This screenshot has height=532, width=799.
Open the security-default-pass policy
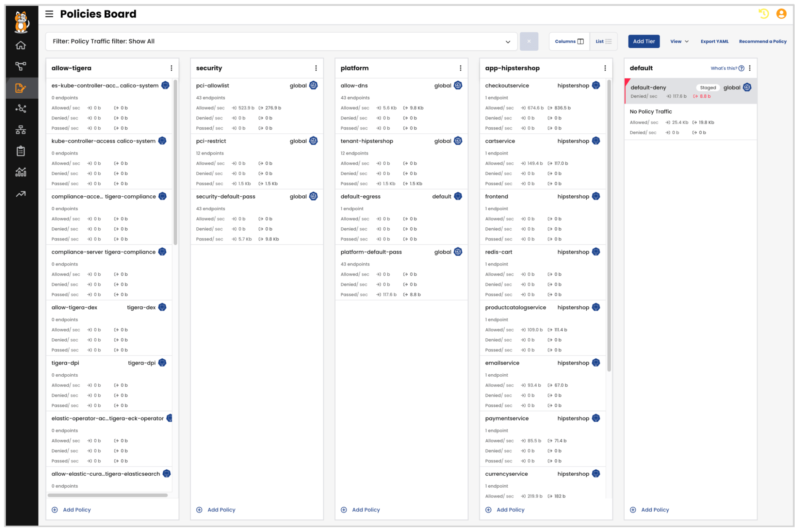pyautogui.click(x=257, y=217)
